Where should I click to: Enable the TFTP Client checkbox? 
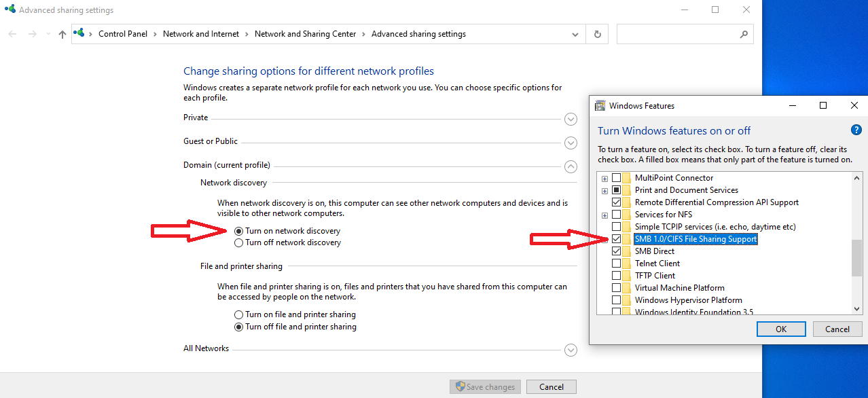(x=616, y=276)
